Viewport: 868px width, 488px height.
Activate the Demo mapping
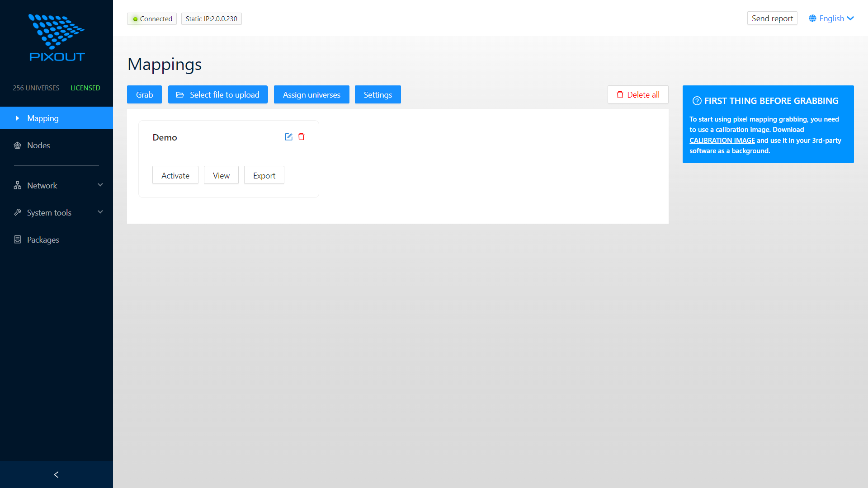coord(175,175)
